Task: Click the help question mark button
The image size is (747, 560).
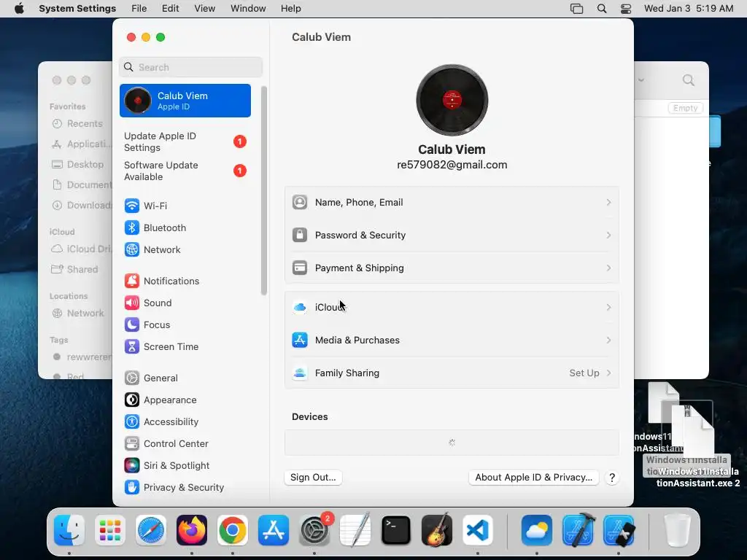Action: click(612, 478)
